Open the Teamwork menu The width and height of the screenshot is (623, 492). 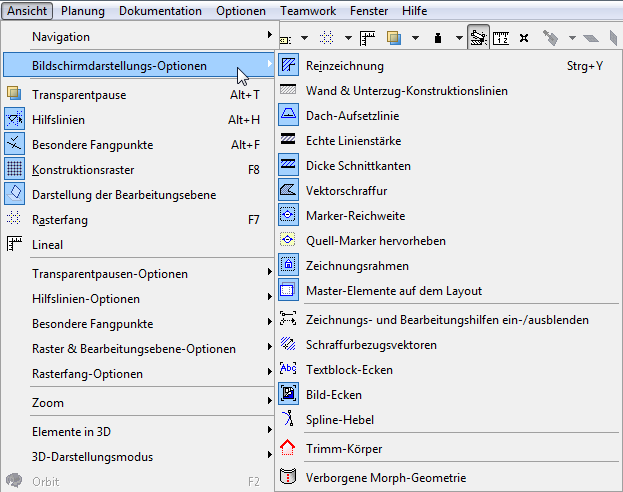coord(308,11)
